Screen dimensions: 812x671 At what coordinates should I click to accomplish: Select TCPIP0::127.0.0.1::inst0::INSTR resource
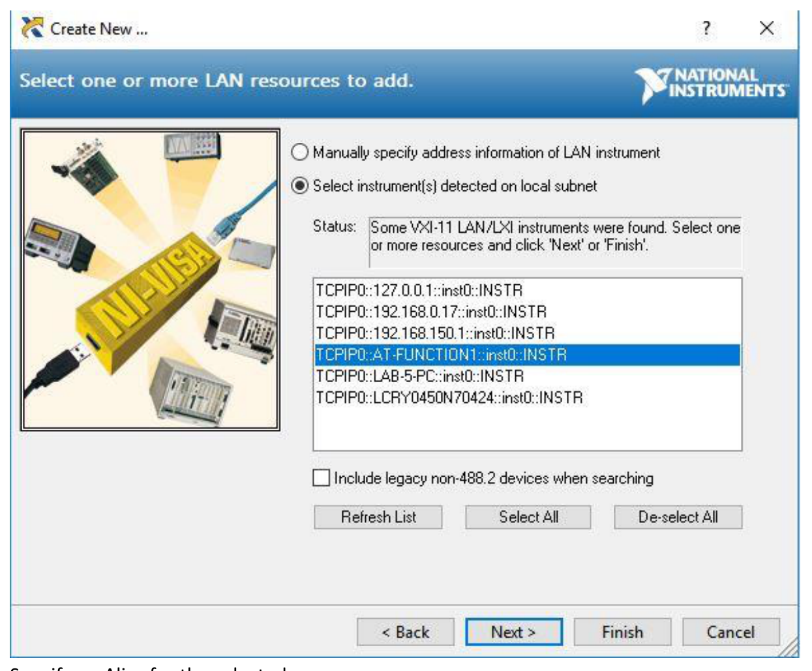tap(527, 290)
